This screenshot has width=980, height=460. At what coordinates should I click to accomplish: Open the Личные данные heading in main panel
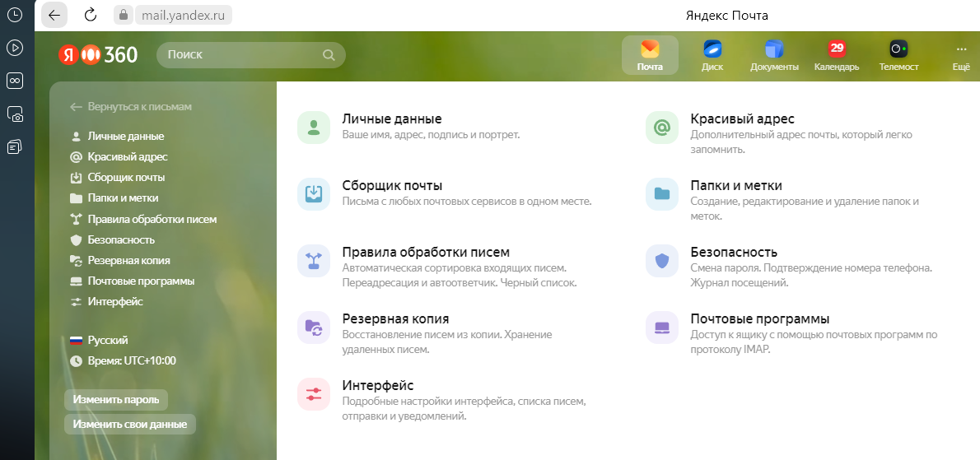pos(392,118)
